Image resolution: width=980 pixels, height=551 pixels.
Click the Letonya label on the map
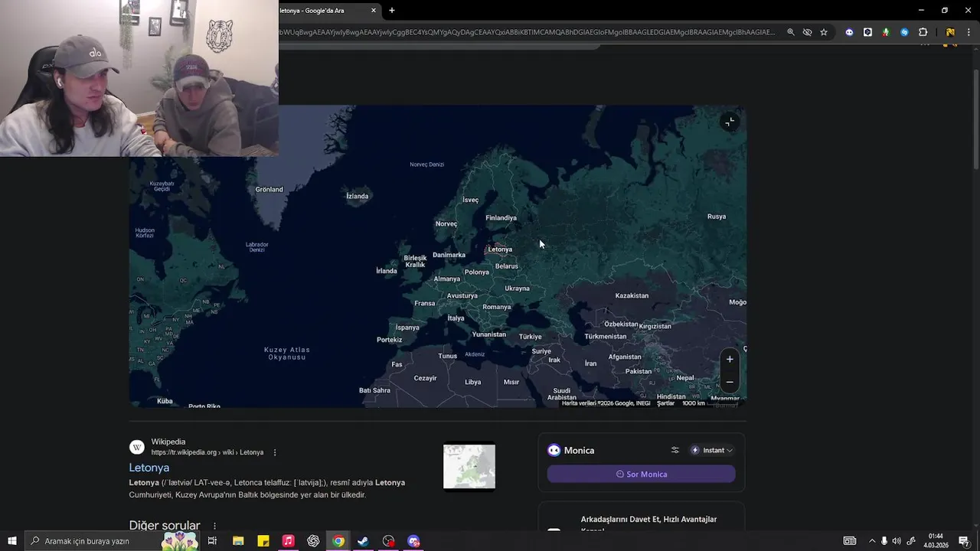coord(500,249)
